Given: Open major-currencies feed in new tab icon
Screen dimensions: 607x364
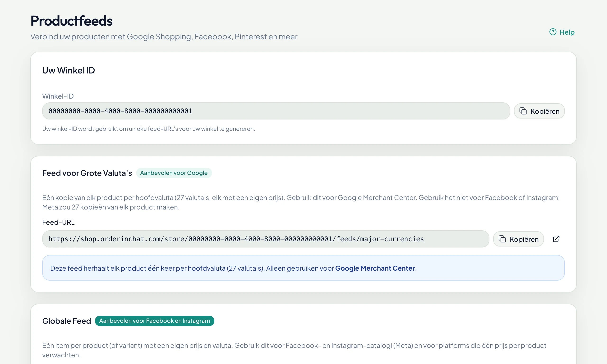Looking at the screenshot, I should 556,239.
